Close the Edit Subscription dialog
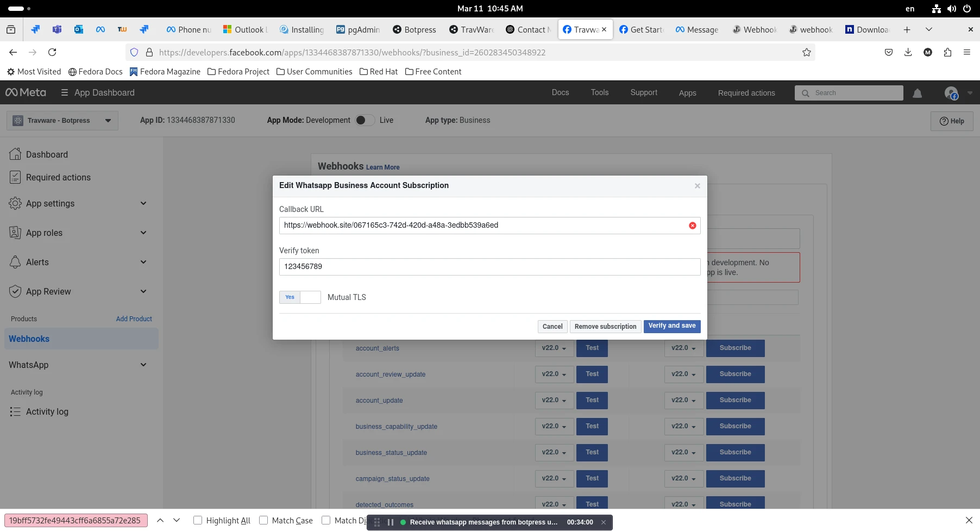980x531 pixels. (x=698, y=186)
